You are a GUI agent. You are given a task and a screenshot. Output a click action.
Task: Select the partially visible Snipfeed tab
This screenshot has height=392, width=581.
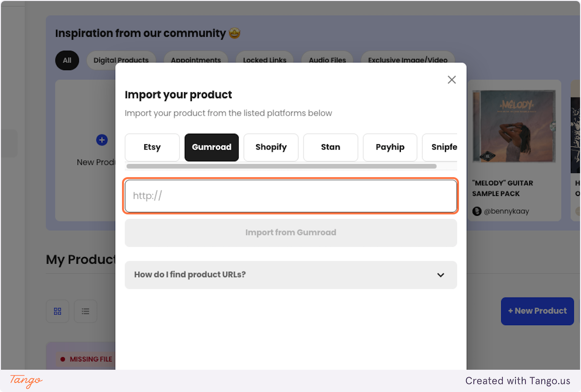pyautogui.click(x=440, y=147)
